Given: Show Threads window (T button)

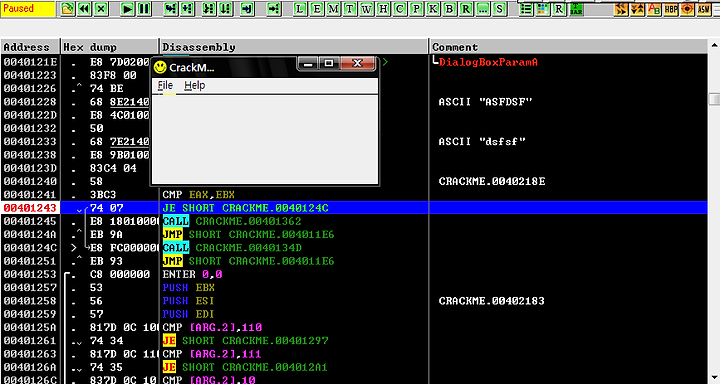Looking at the screenshot, I should pos(350,9).
